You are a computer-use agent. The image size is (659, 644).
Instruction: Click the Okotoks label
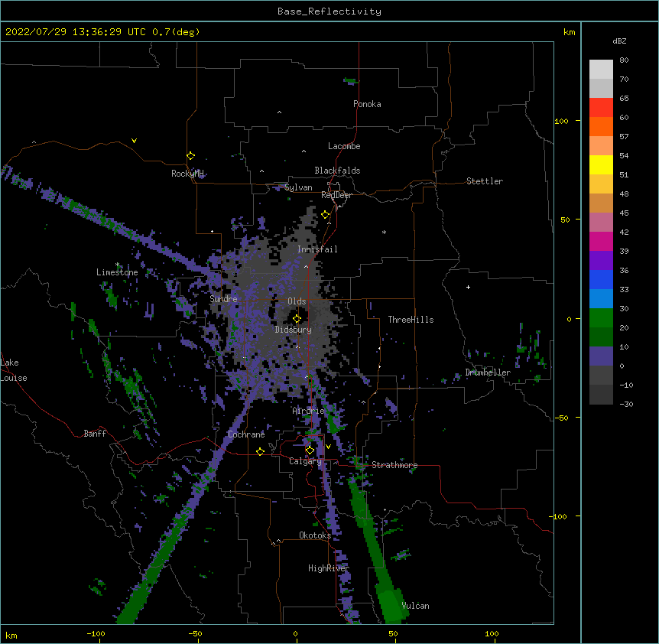coord(315,535)
